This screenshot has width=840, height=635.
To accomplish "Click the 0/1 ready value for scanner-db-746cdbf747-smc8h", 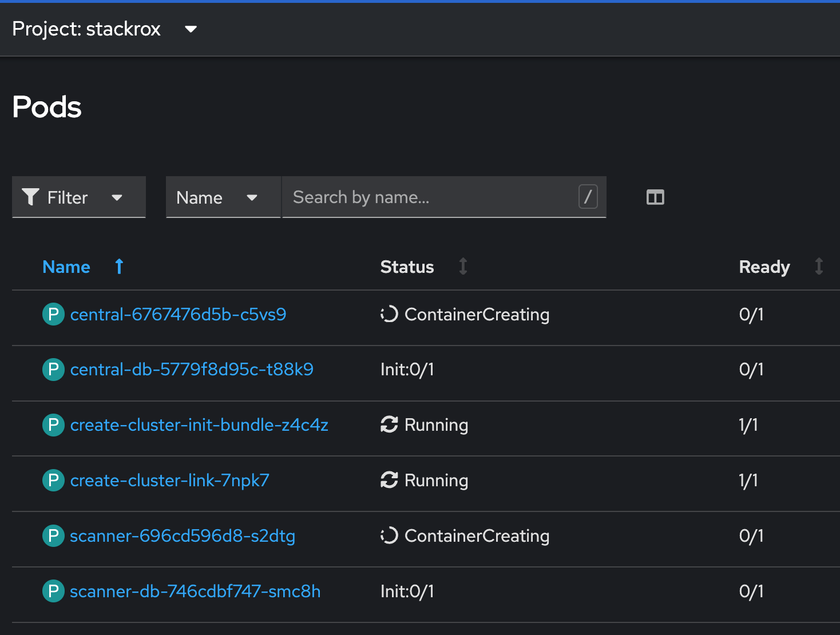I will pos(751,592).
